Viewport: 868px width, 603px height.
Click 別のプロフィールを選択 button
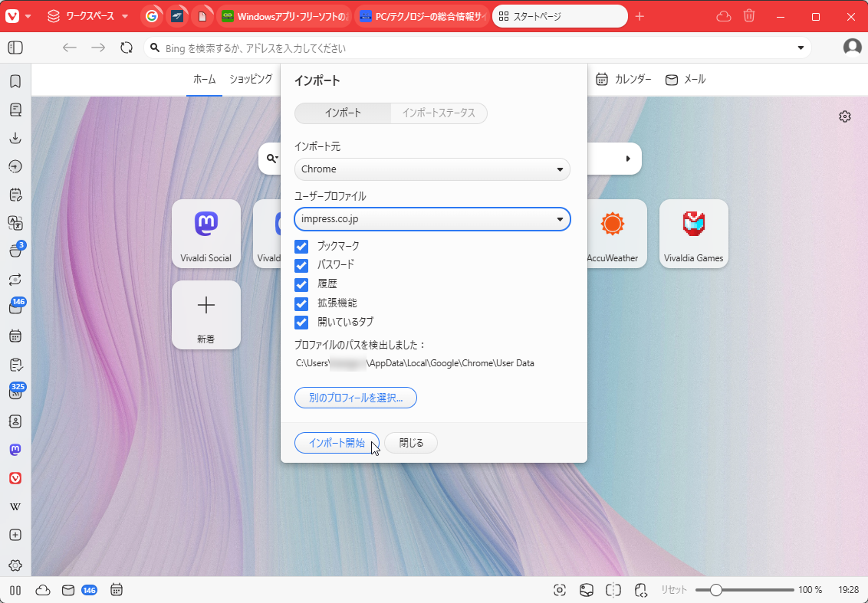356,398
